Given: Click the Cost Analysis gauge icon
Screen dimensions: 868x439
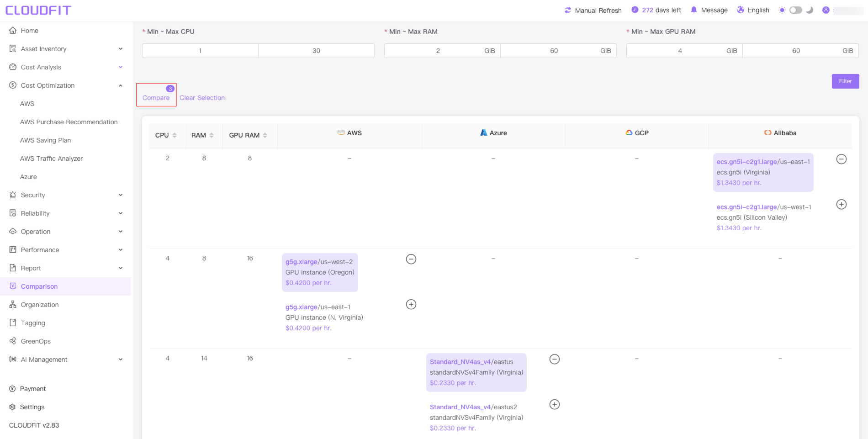Looking at the screenshot, I should pyautogui.click(x=13, y=67).
